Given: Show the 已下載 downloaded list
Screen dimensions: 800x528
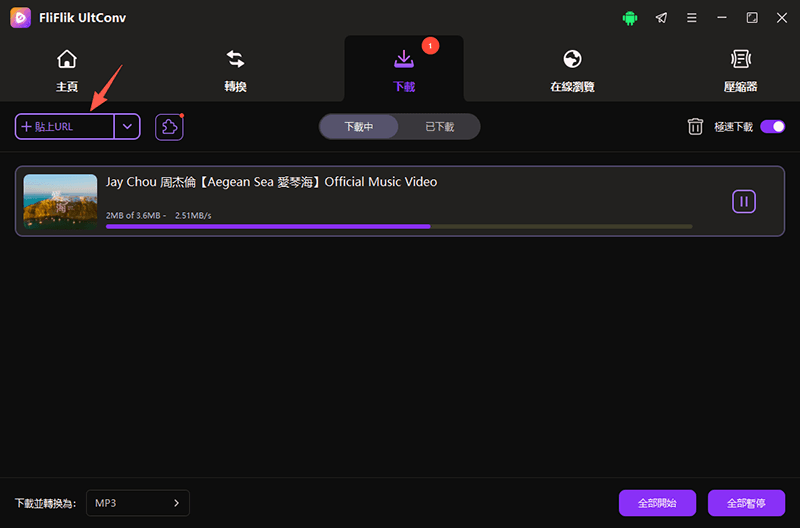Looking at the screenshot, I should [439, 127].
